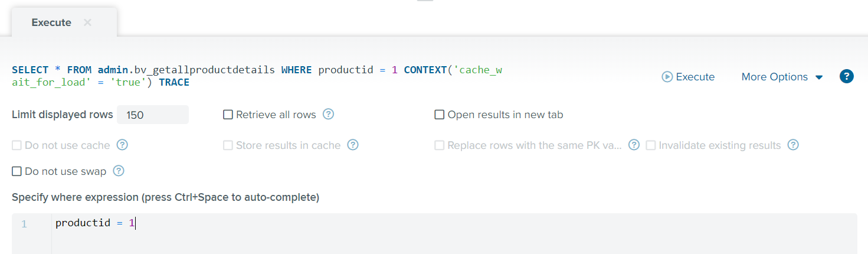
Task: Click help icon next to Retrieve all rows
Action: [329, 114]
